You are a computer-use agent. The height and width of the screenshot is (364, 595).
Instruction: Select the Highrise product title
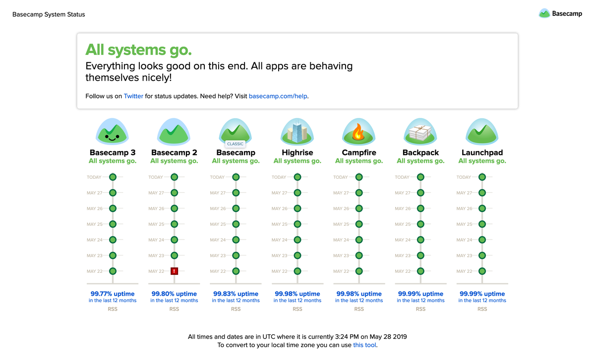pyautogui.click(x=297, y=153)
